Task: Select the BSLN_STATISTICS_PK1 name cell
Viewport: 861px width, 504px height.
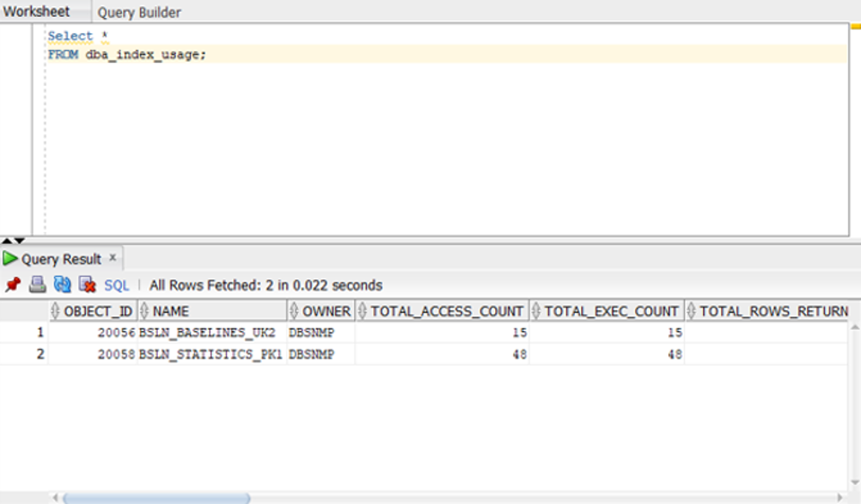Action: pyautogui.click(x=211, y=354)
